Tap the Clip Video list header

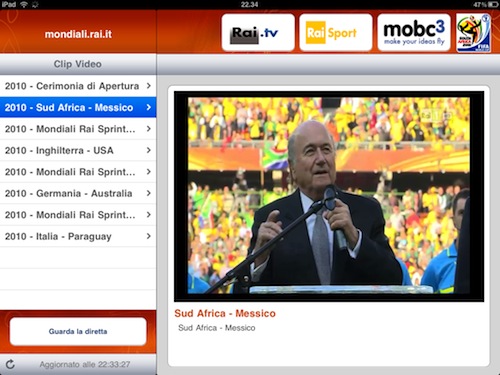coord(78,64)
